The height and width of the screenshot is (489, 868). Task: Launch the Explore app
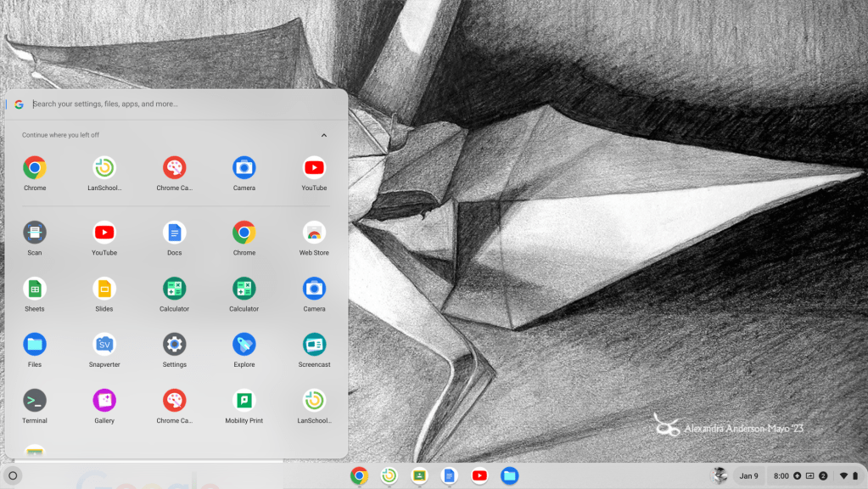pyautogui.click(x=244, y=345)
